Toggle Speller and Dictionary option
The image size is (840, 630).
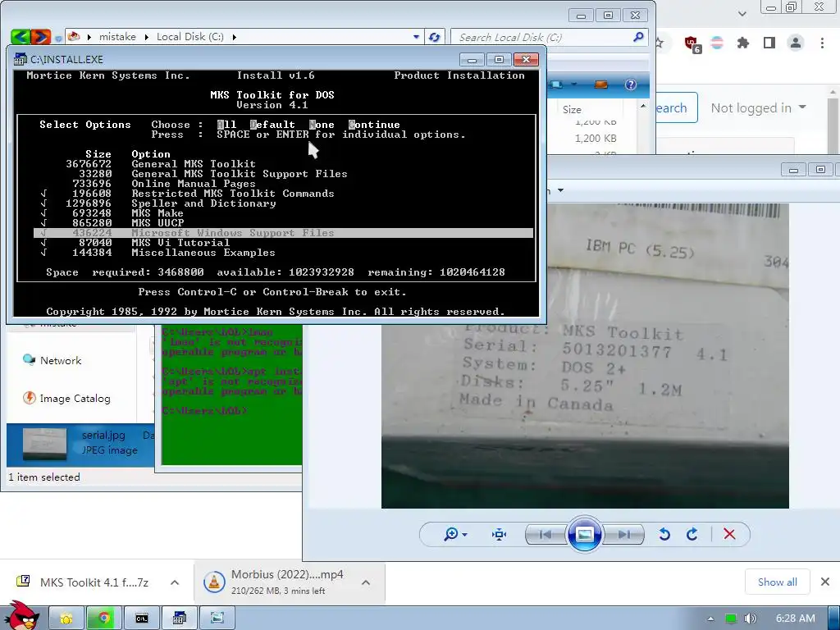pyautogui.click(x=283, y=203)
